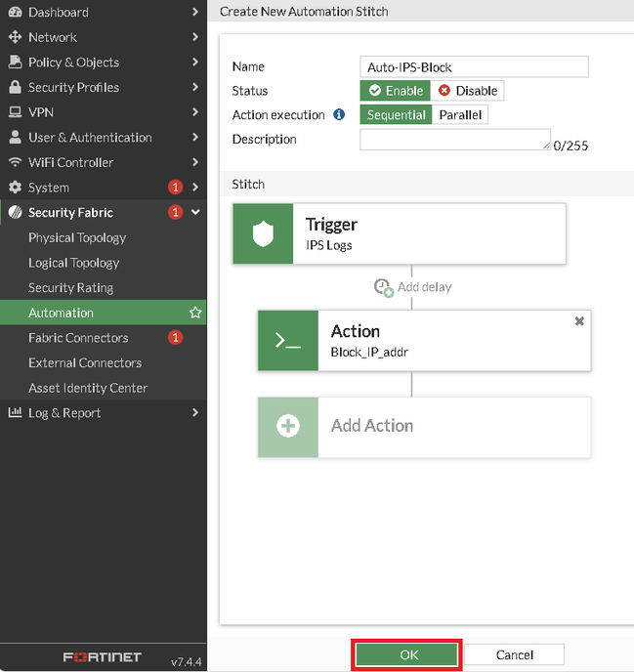Click the VPN laptop icon
The height and width of the screenshot is (672, 634).
[15, 112]
